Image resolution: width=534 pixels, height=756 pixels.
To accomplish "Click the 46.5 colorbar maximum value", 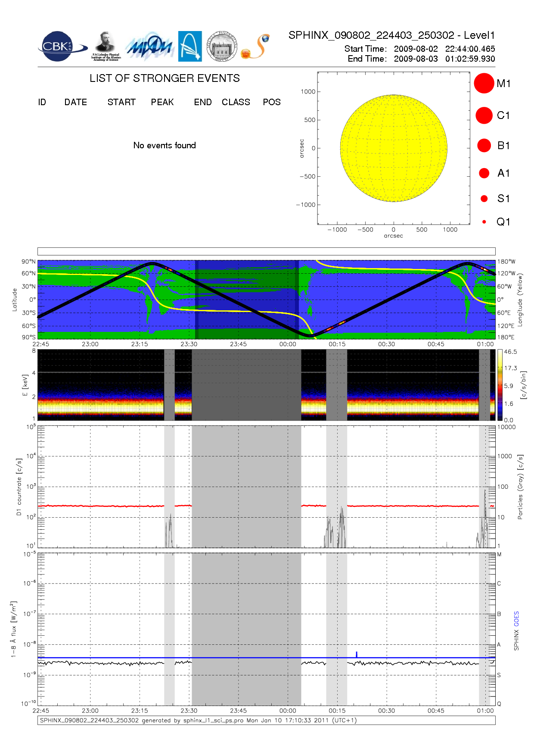I will coord(510,352).
